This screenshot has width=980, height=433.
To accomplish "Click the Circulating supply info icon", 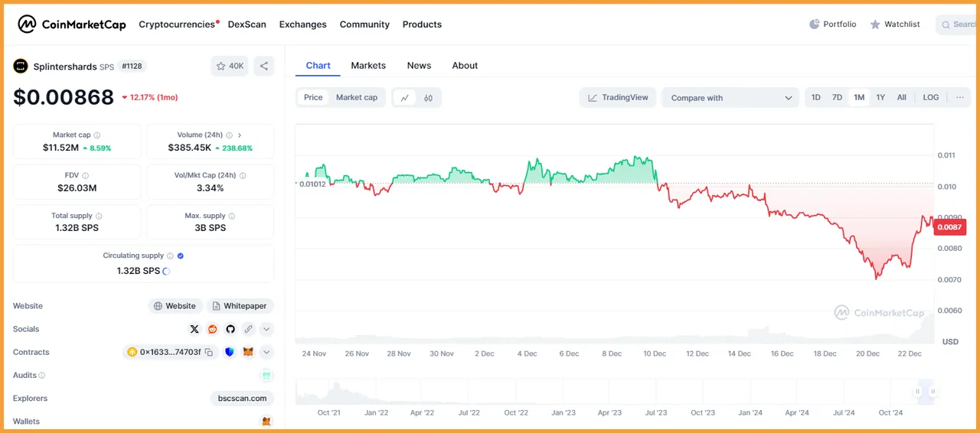I will point(171,256).
